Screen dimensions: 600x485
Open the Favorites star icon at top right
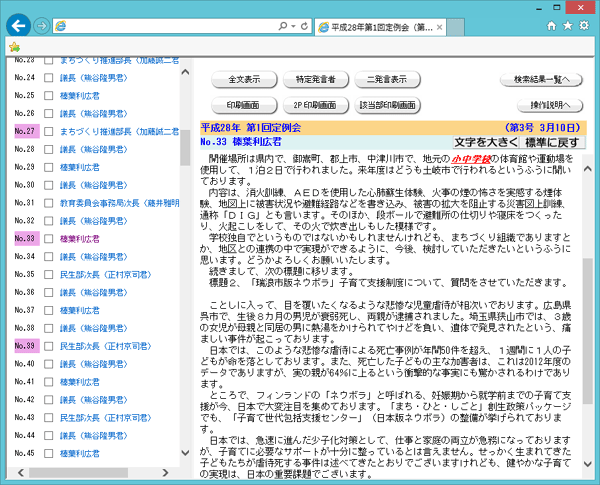(x=567, y=26)
